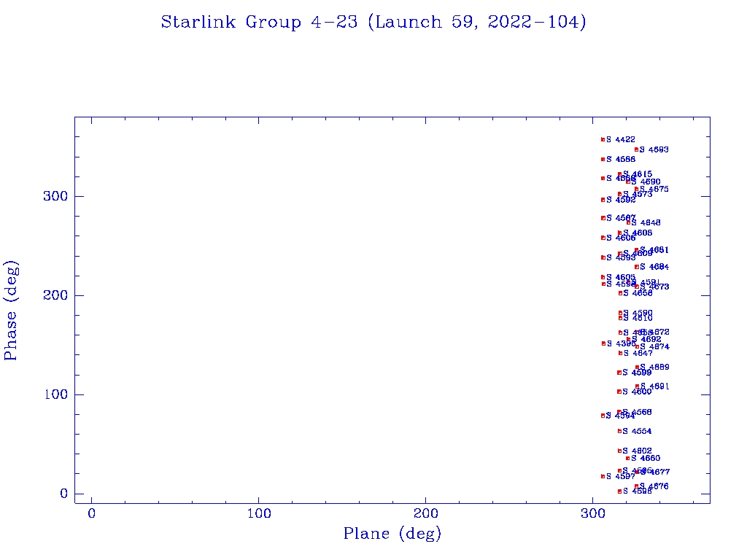Pick the 'S 4608' data label
This screenshot has height=560, width=747.
(638, 233)
